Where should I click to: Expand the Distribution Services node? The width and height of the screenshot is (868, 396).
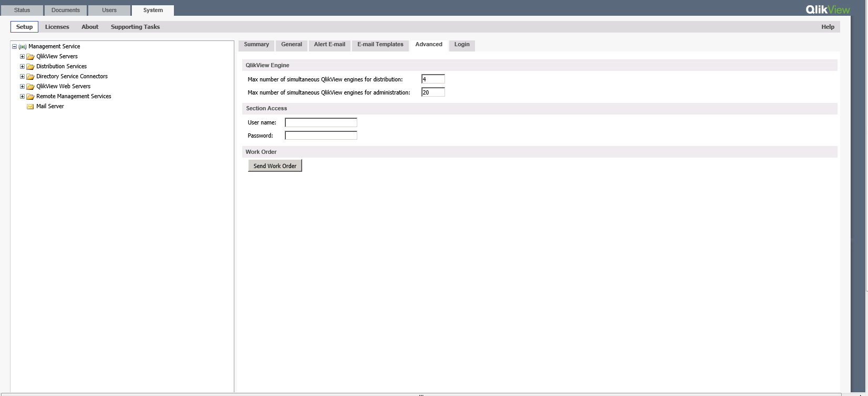22,67
